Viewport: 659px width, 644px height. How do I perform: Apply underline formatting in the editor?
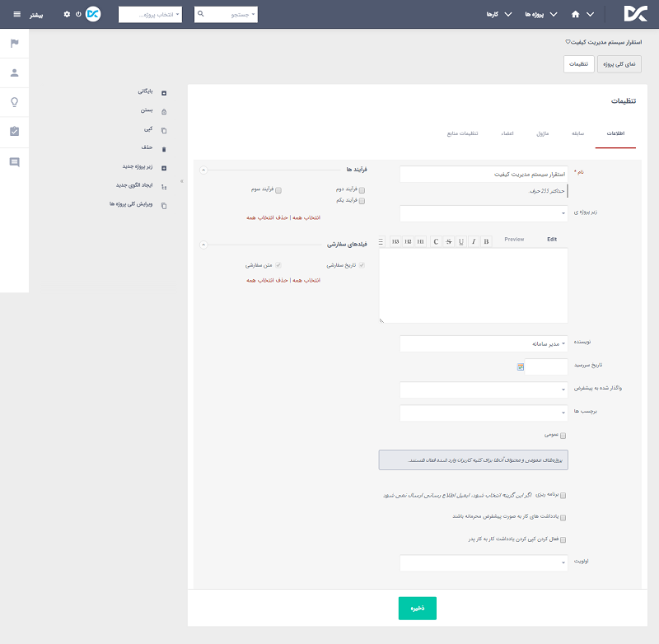[461, 241]
